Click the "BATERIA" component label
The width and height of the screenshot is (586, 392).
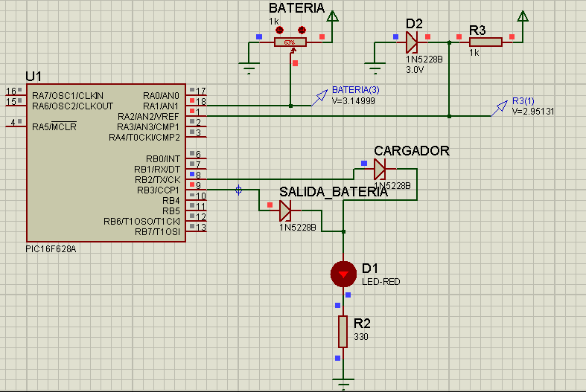(x=297, y=8)
